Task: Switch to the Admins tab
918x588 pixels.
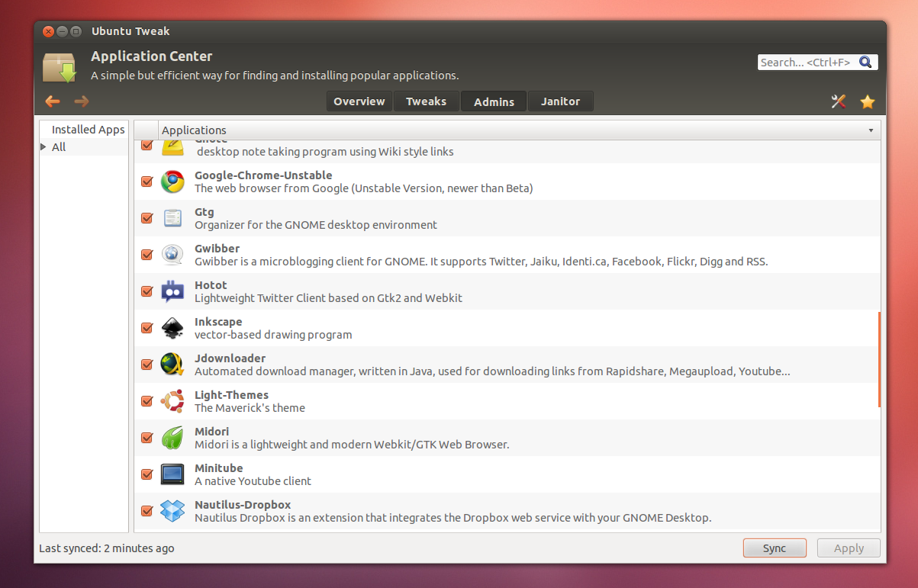Action: [494, 101]
